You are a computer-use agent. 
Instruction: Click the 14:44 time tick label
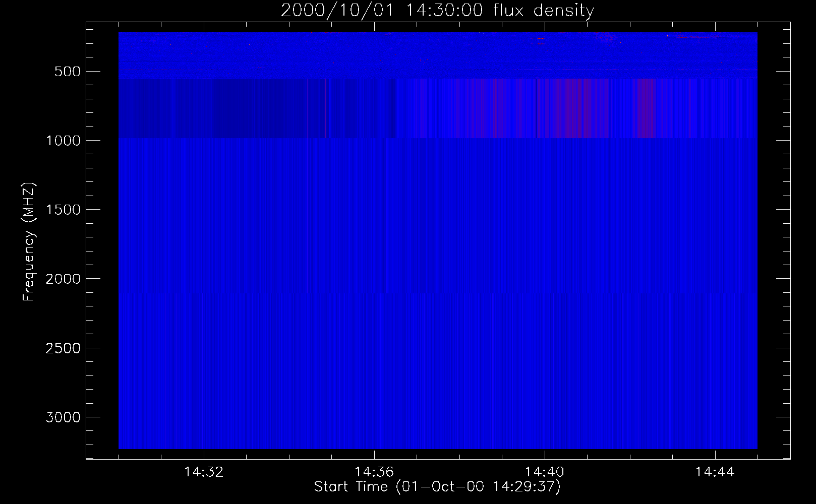(x=715, y=472)
